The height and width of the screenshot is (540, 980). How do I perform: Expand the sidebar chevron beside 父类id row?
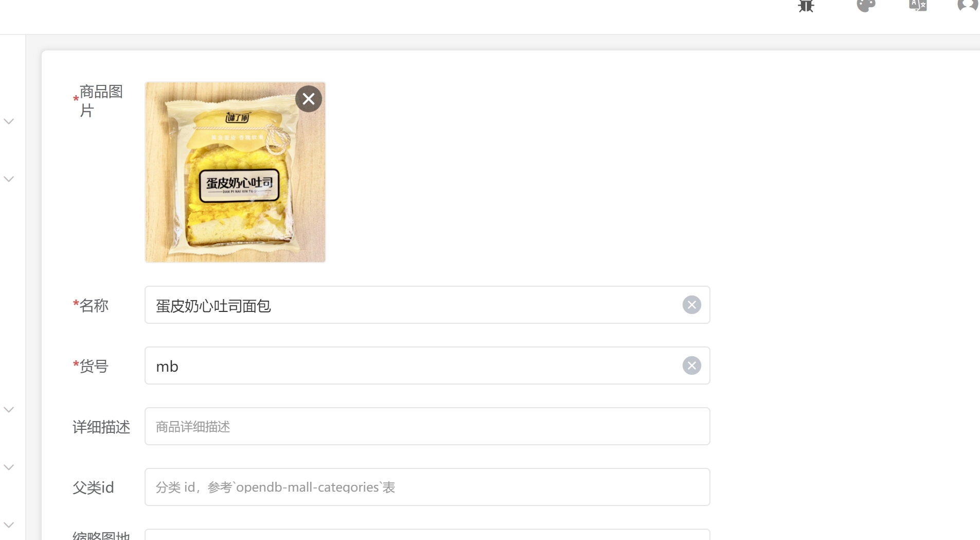(x=9, y=467)
